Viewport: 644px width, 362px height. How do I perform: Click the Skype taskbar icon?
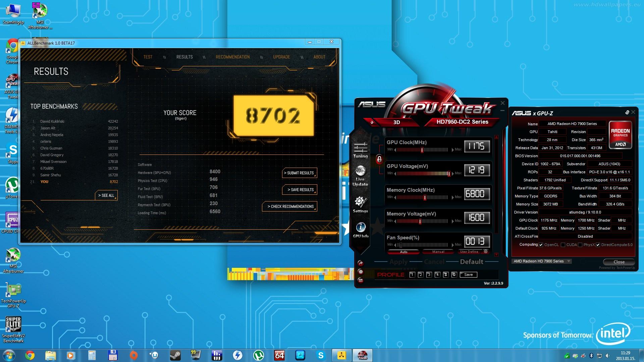click(321, 355)
